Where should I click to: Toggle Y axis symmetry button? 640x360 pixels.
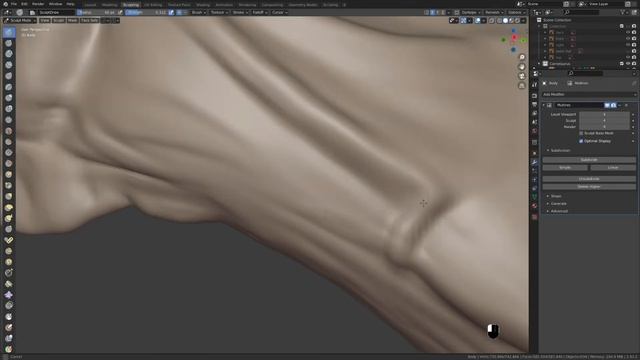[438, 12]
